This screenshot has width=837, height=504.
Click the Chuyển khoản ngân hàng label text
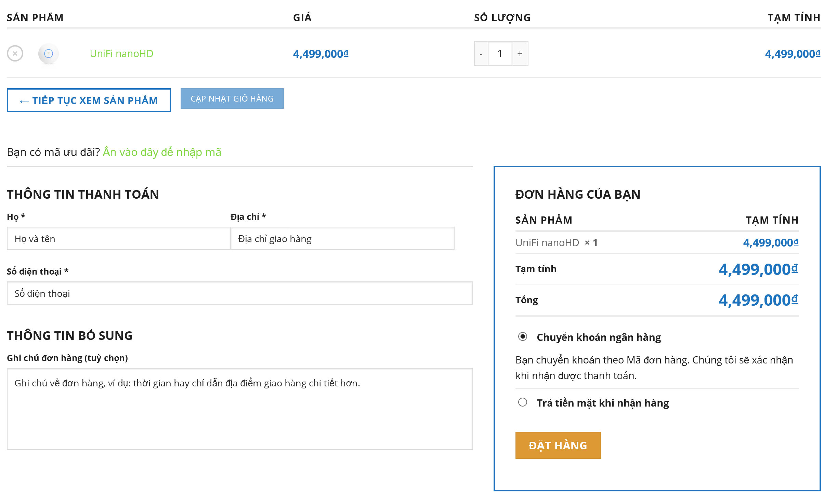[599, 337]
